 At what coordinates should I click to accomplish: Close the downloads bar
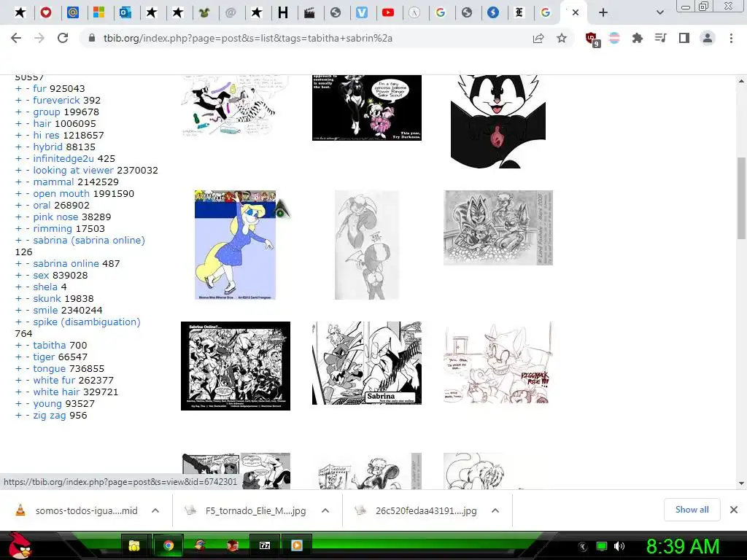(734, 510)
